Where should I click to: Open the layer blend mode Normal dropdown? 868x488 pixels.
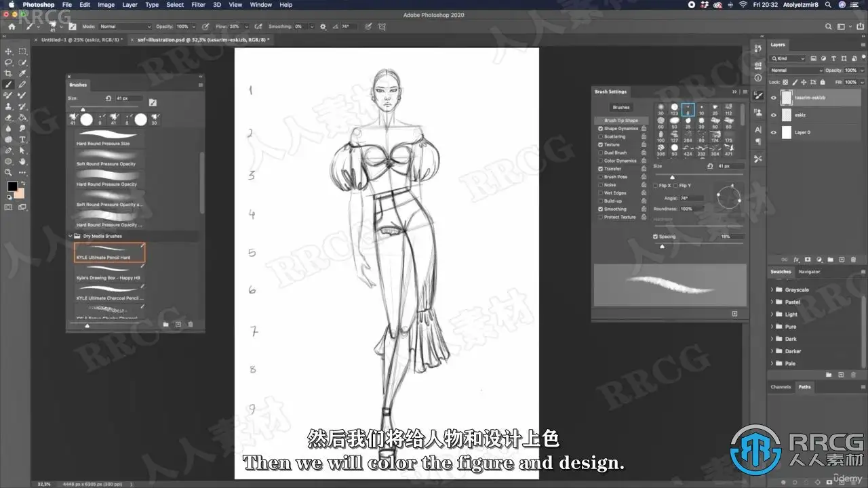(796, 70)
